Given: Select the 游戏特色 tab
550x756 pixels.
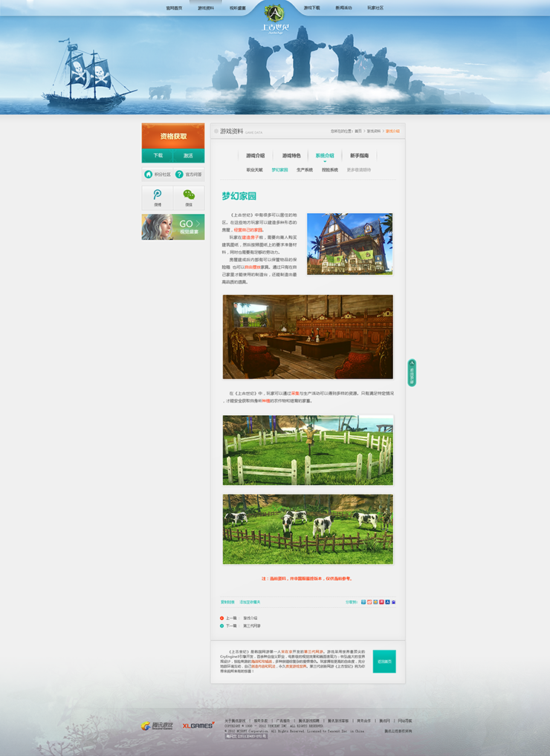Looking at the screenshot, I should pos(291,156).
